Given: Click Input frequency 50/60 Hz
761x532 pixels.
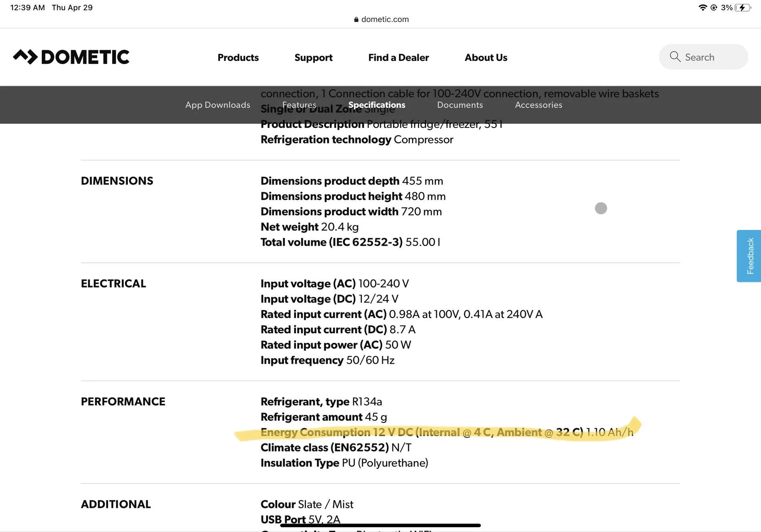Looking at the screenshot, I should [328, 360].
